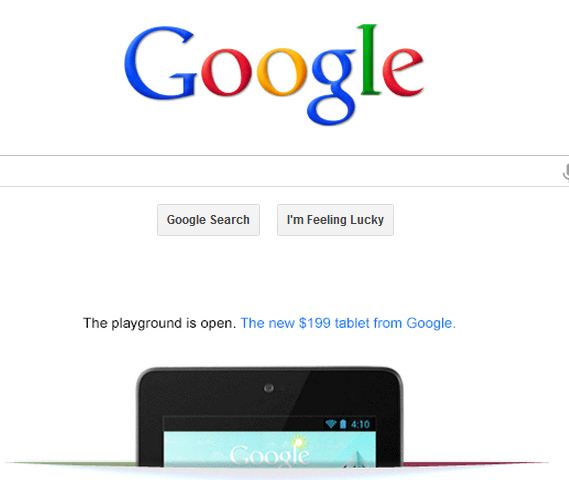Click the lowercase blue g in the Google logo
Screen dimensions: 569x480
[333, 87]
